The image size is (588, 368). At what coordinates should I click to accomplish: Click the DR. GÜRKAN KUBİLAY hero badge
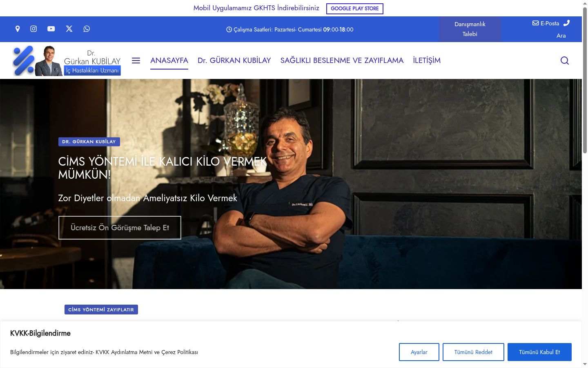(x=89, y=142)
